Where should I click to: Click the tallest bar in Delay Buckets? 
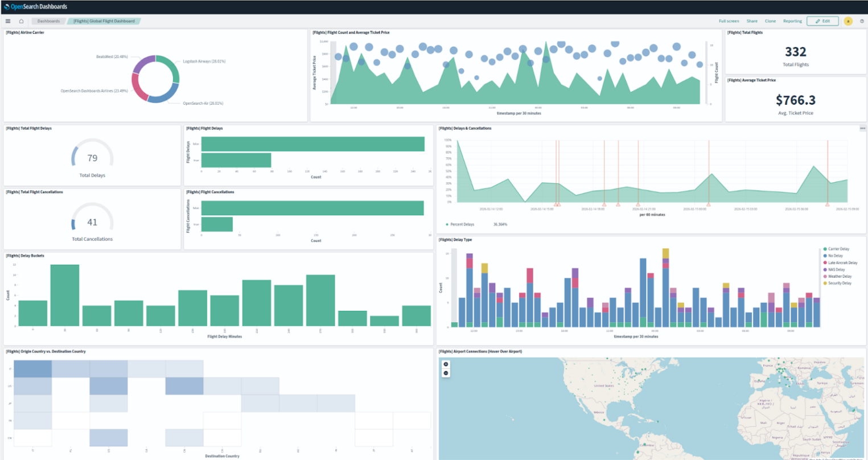tap(65, 295)
